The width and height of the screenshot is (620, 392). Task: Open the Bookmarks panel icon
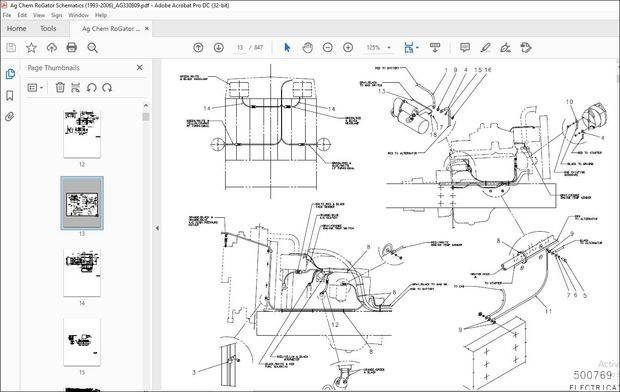(x=10, y=95)
